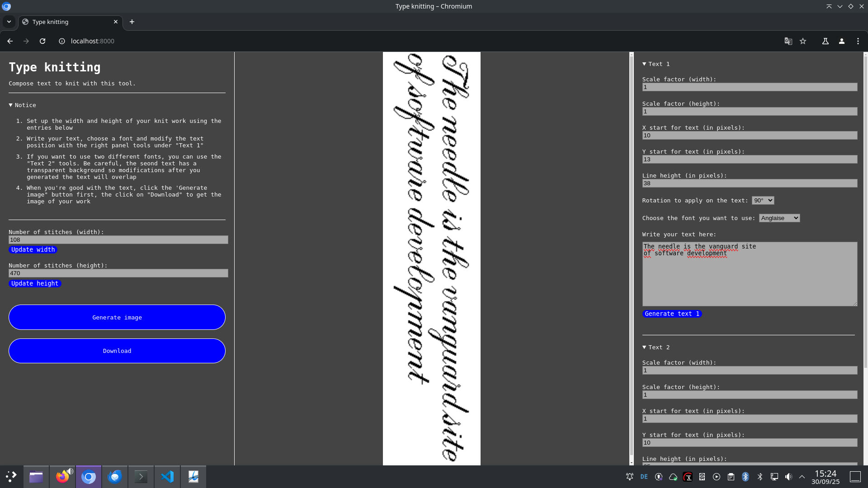Open Visual Studio Code from the taskbar
Screen dimensions: 868x488
167,477
